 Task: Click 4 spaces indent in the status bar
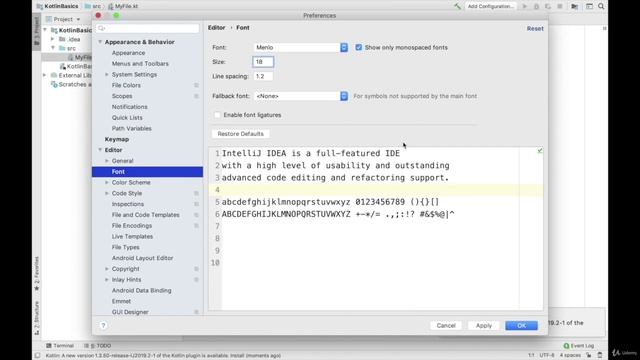click(570, 355)
